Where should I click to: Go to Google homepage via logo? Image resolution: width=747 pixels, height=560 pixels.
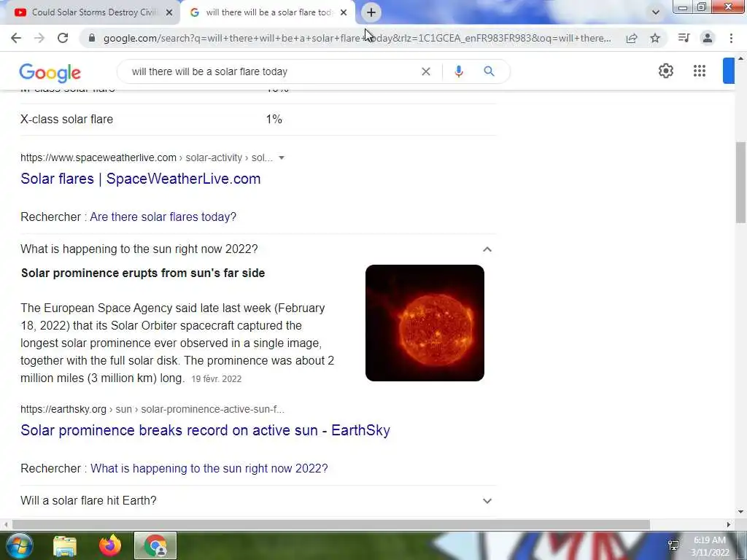pyautogui.click(x=50, y=72)
